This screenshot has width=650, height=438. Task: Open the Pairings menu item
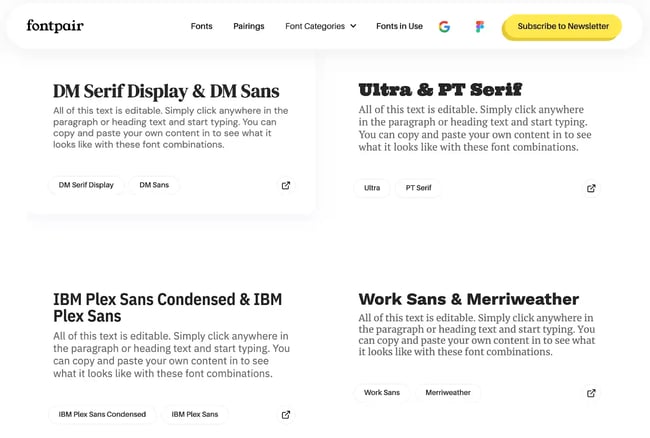pyautogui.click(x=249, y=26)
